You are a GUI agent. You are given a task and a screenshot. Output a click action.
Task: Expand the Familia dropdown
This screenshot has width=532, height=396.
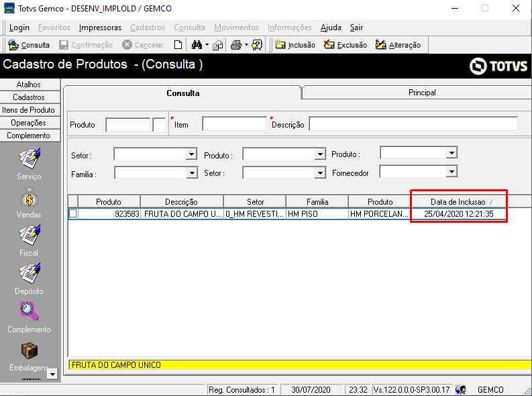coord(192,173)
